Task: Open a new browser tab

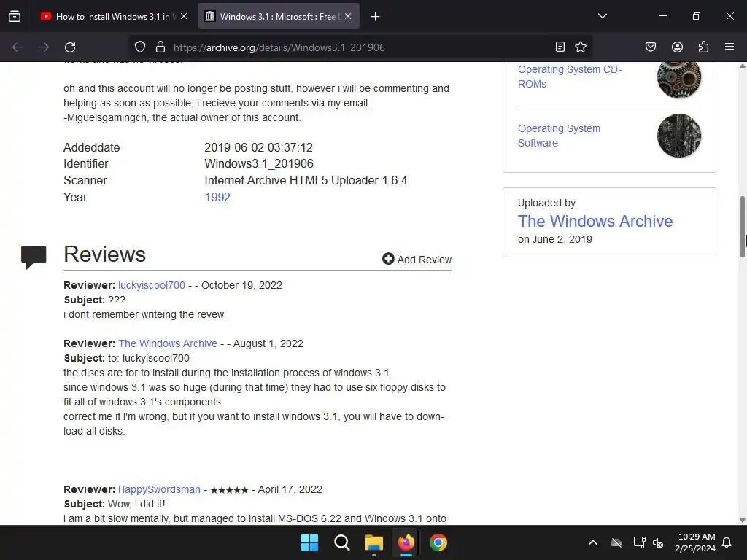Action: [x=376, y=17]
